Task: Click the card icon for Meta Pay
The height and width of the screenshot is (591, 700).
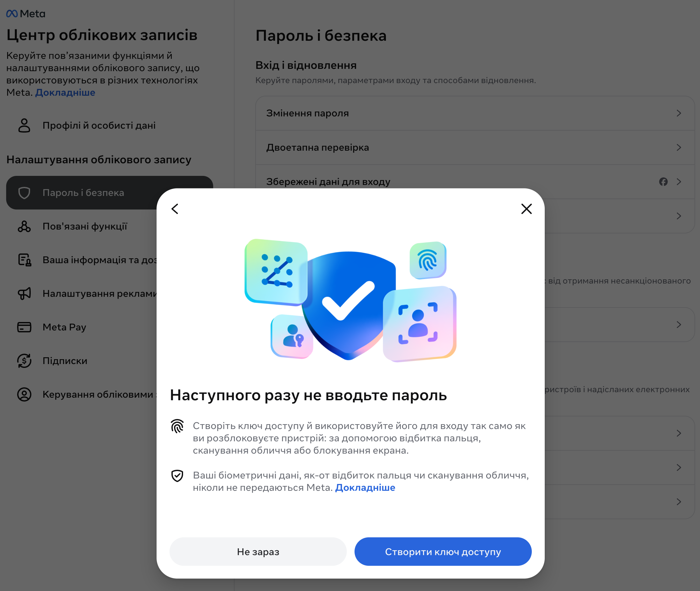Action: pos(24,327)
